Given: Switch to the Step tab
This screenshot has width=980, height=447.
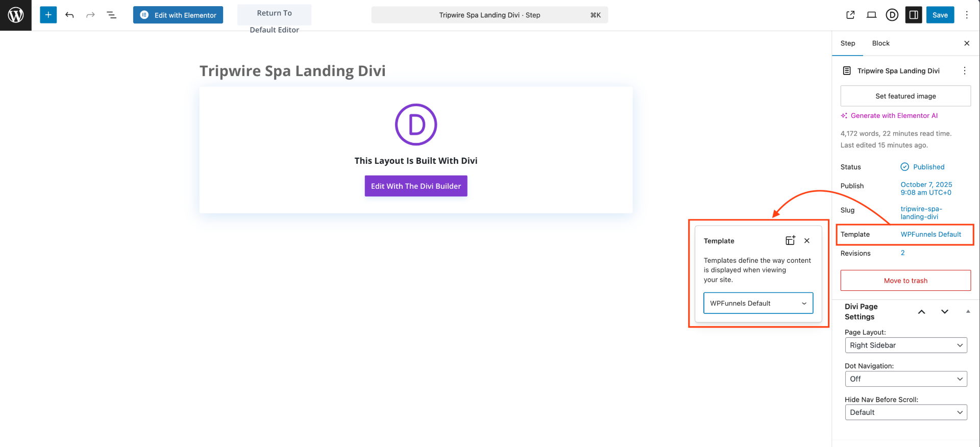Looking at the screenshot, I should coord(848,43).
